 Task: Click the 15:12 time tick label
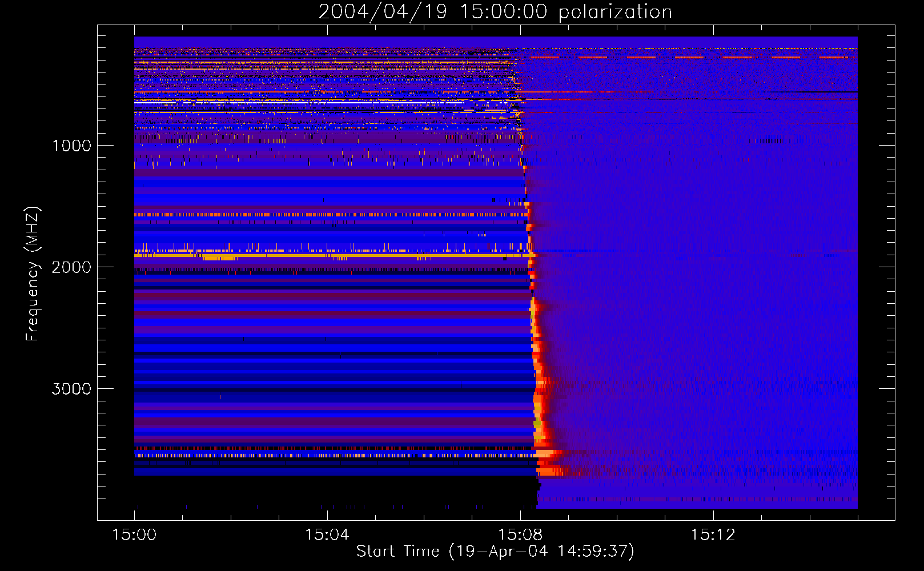[713, 535]
